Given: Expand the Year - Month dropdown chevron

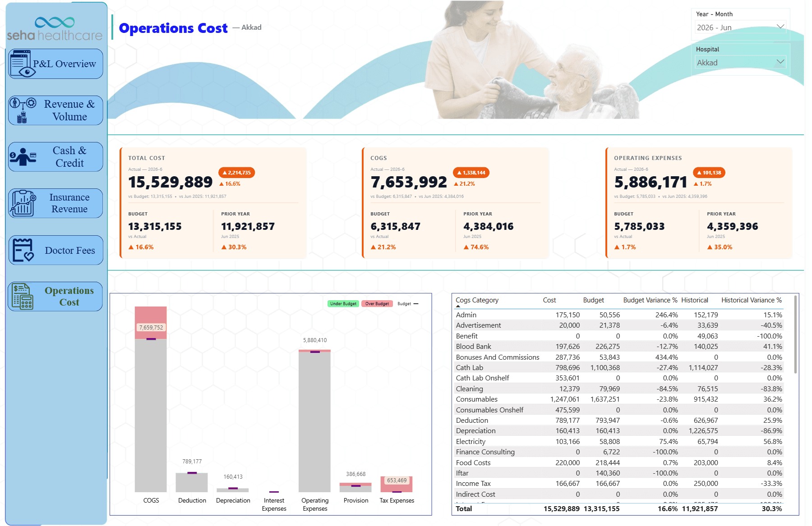Looking at the screenshot, I should click(780, 27).
